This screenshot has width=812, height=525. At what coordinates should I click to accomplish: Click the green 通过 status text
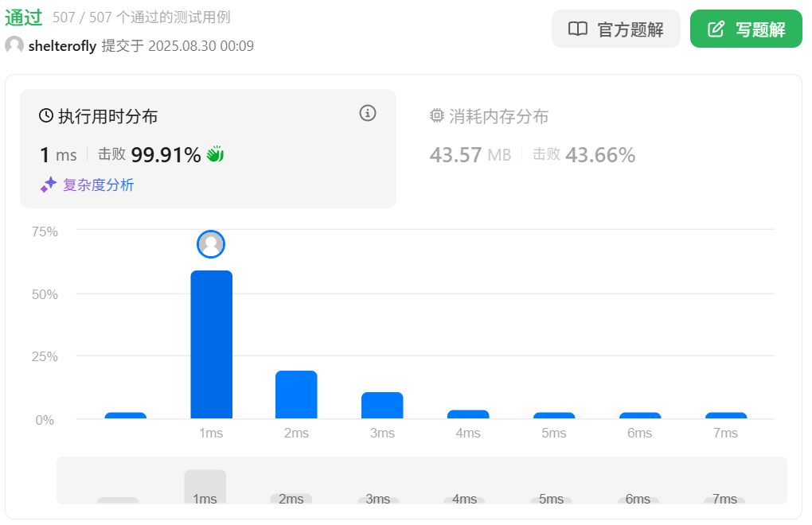coord(24,17)
